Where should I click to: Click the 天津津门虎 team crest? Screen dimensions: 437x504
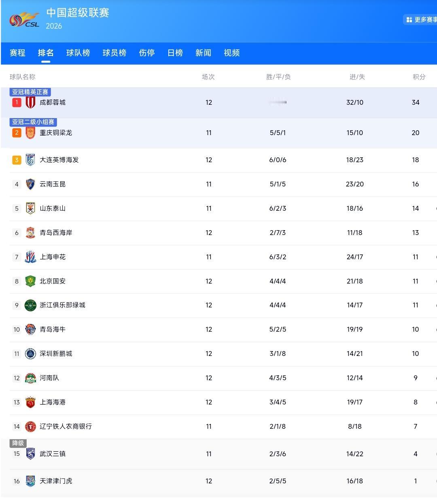[x=30, y=481]
